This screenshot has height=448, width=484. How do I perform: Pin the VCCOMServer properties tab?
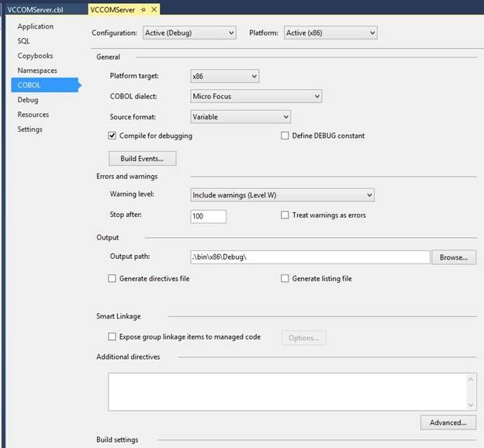point(143,10)
